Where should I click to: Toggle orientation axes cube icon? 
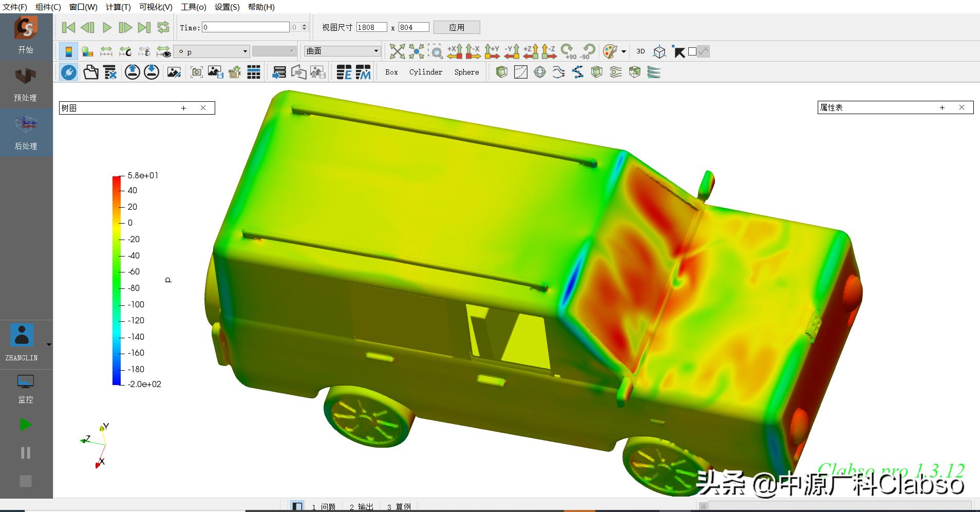(x=659, y=51)
